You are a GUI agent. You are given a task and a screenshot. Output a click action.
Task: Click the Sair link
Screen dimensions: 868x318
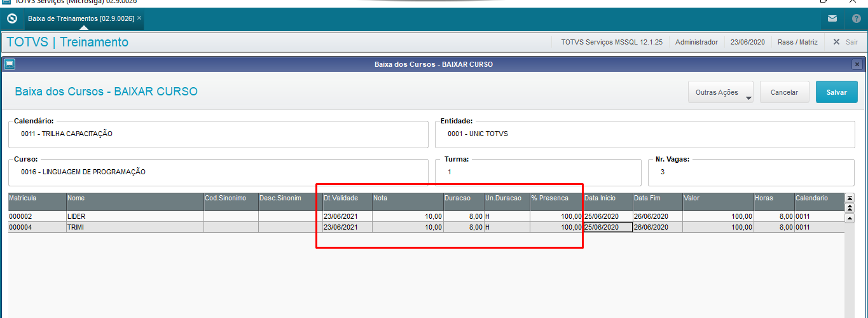click(x=851, y=42)
